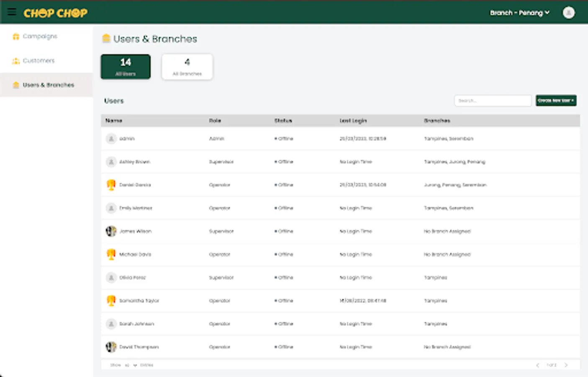Click James Wilson's Supervisor role
Image resolution: width=588 pixels, height=377 pixels.
click(221, 231)
